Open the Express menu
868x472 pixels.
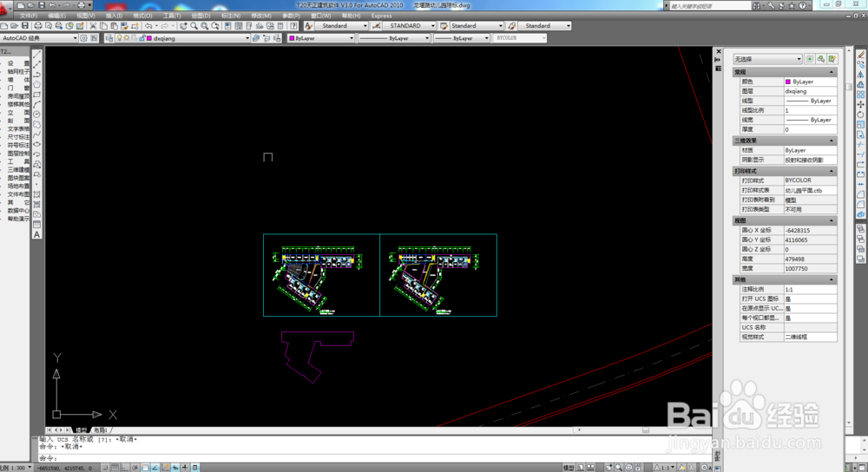point(381,16)
